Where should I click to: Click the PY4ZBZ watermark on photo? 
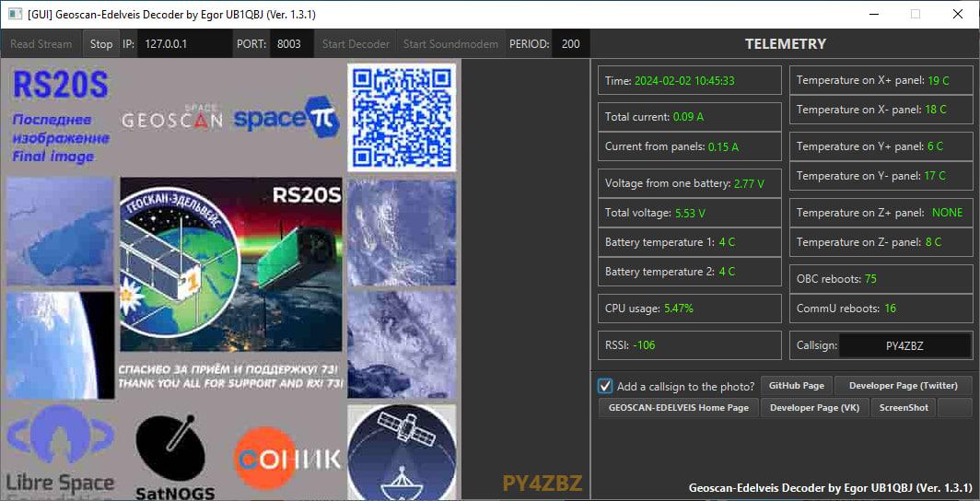point(542,483)
